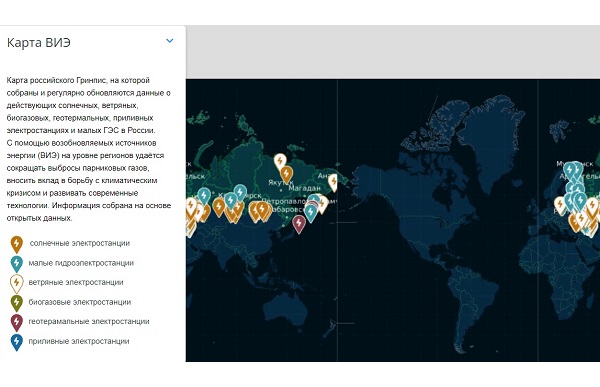Select the 'ветряные электростанции' legend label
600x387 pixels.
pos(76,282)
